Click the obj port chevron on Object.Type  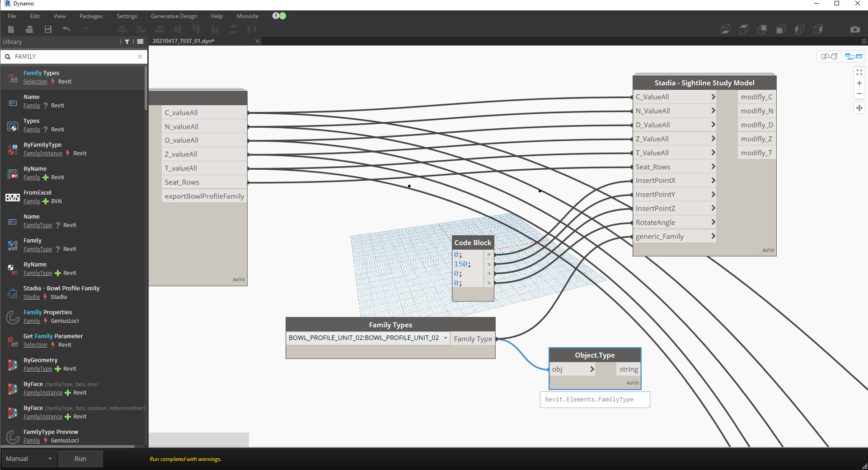[592, 369]
